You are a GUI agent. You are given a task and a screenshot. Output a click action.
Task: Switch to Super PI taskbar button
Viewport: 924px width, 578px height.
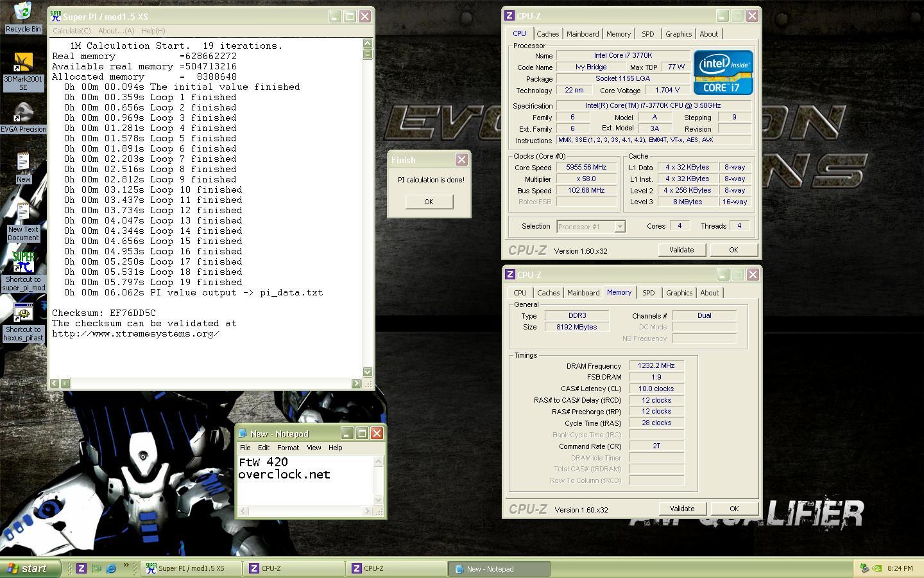tap(192, 568)
